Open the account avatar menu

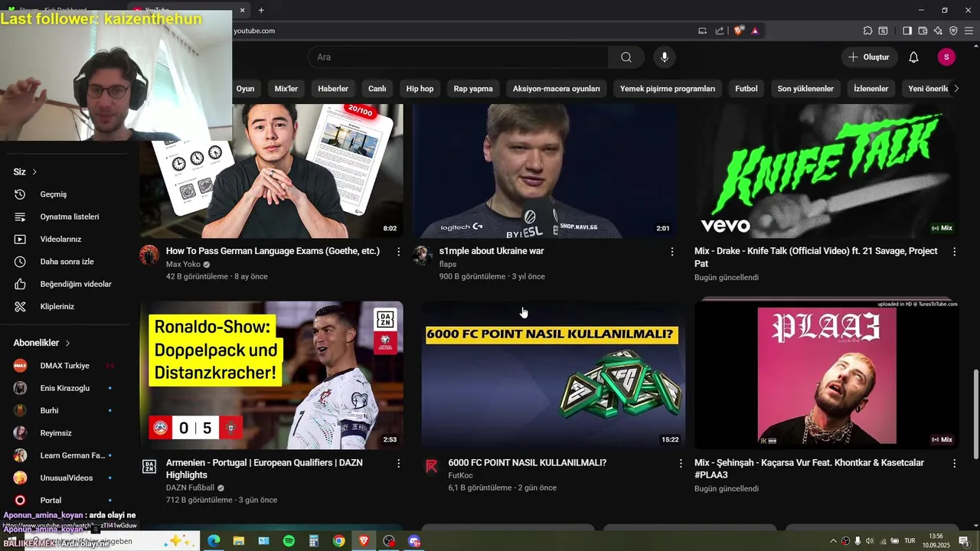946,57
